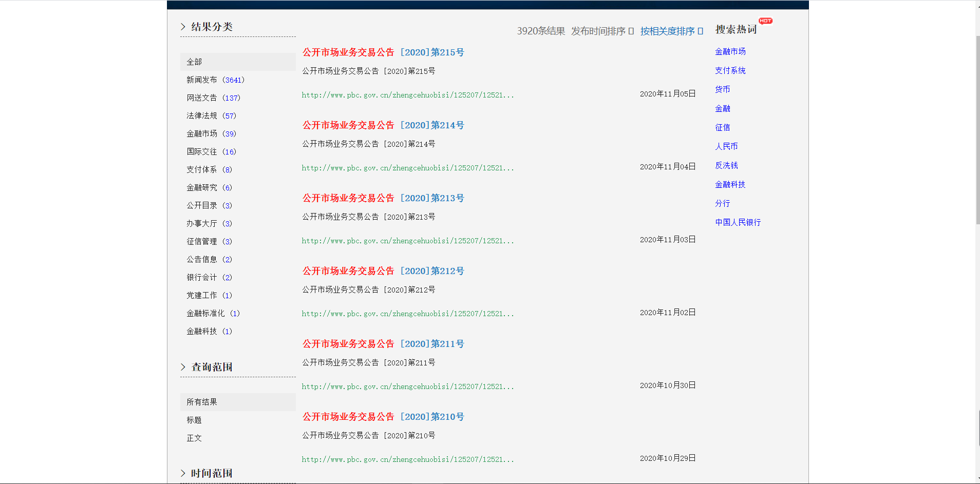The image size is (980, 484).
Task: Click summary text 公开市场业务交易公告 [2020]第212号
Action: pyautogui.click(x=369, y=290)
